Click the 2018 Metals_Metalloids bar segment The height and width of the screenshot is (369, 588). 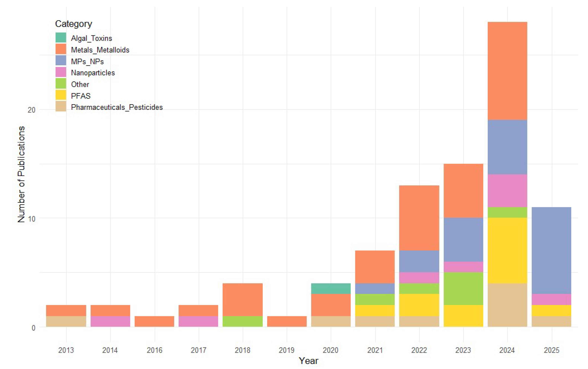coord(242,300)
